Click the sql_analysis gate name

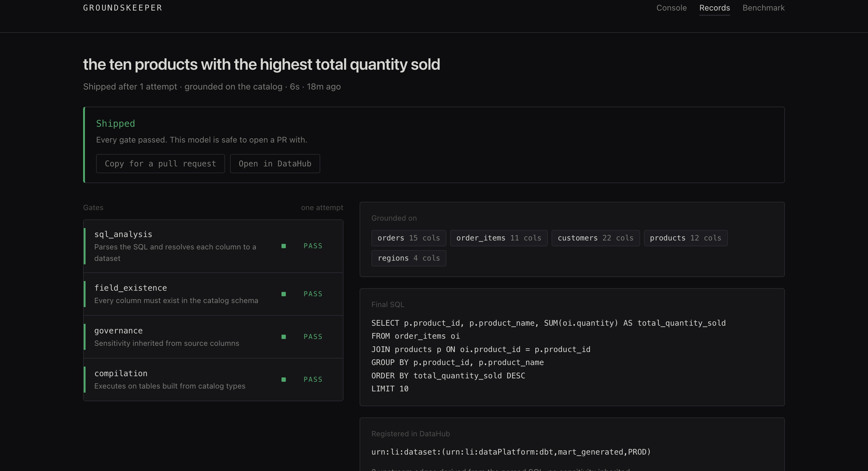123,235
